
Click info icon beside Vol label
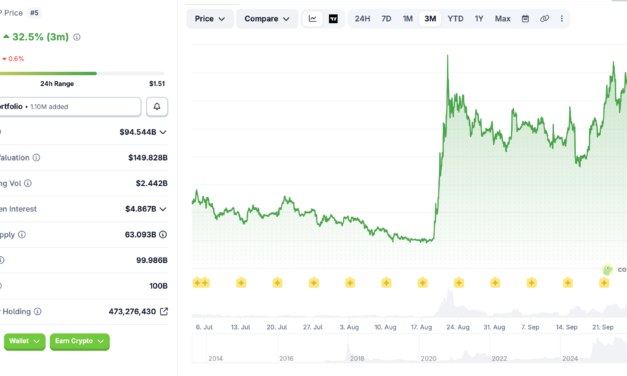(x=28, y=183)
